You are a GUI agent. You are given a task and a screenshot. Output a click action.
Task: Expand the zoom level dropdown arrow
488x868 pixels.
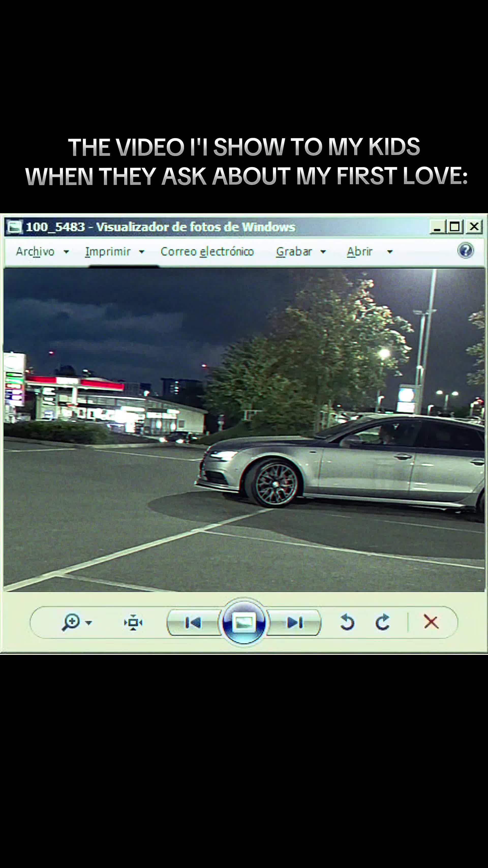pyautogui.click(x=88, y=623)
